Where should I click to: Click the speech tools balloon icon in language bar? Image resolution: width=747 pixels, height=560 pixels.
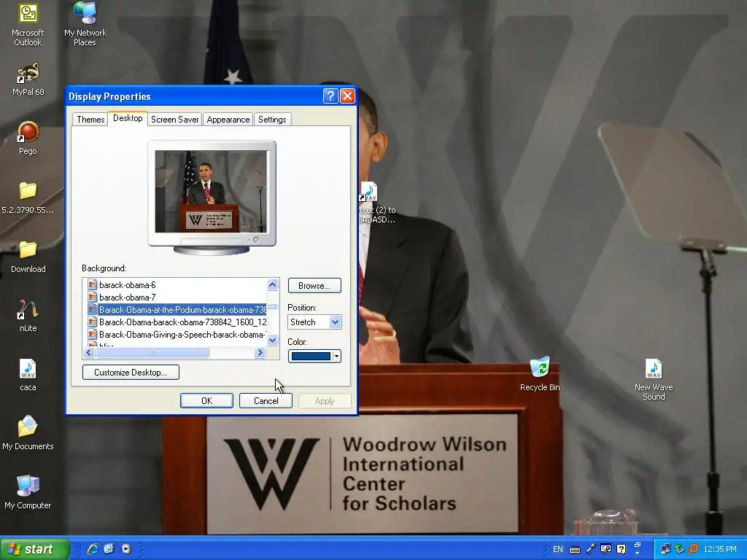coord(606,549)
